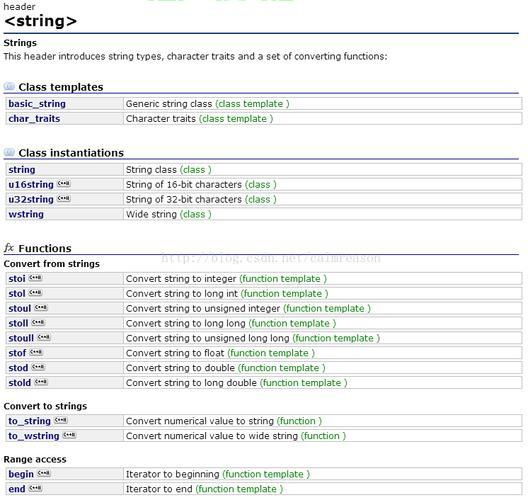
Task: Click the C++11 badge next to stoull
Action: click(x=43, y=337)
